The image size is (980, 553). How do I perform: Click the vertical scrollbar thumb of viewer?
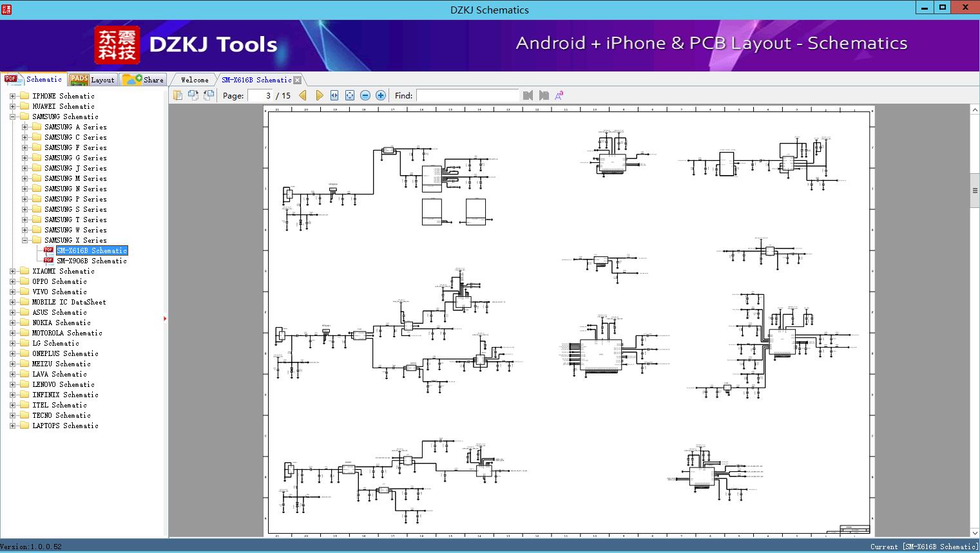pyautogui.click(x=975, y=191)
